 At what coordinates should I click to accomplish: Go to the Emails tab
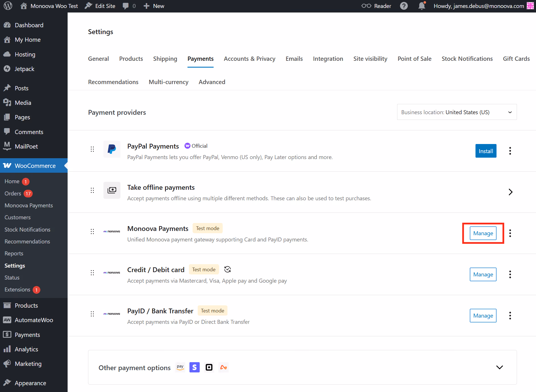pyautogui.click(x=294, y=59)
